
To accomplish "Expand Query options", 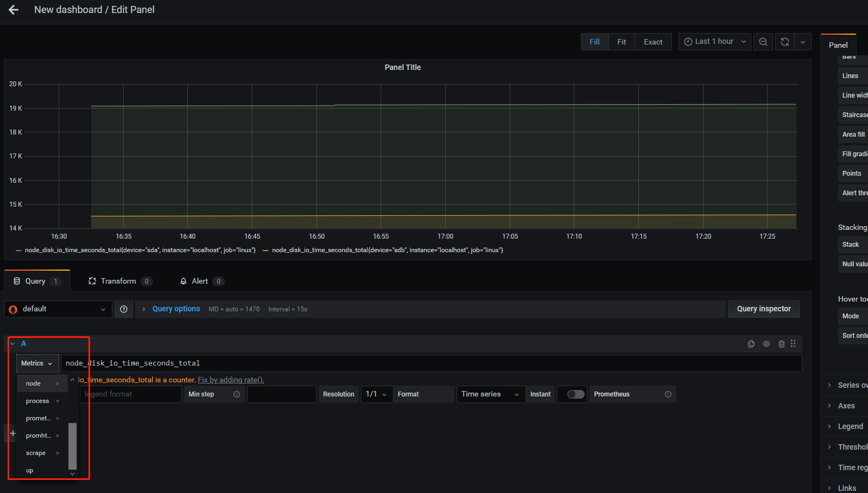I will [x=176, y=309].
